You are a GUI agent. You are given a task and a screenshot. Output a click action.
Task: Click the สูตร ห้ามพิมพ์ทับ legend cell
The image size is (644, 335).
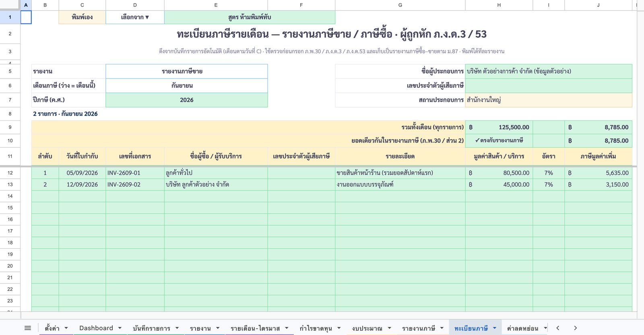tap(250, 17)
